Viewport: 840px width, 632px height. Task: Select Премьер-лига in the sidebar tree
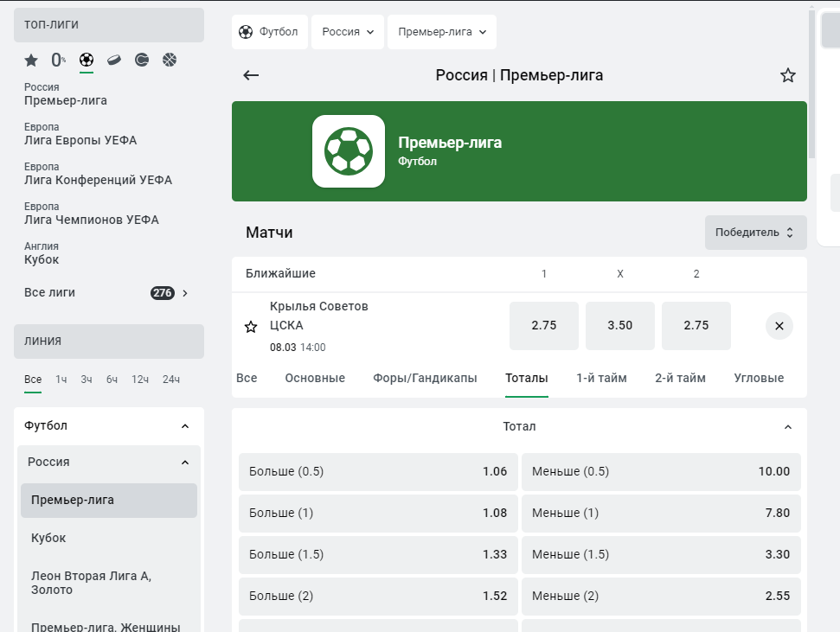point(109,501)
